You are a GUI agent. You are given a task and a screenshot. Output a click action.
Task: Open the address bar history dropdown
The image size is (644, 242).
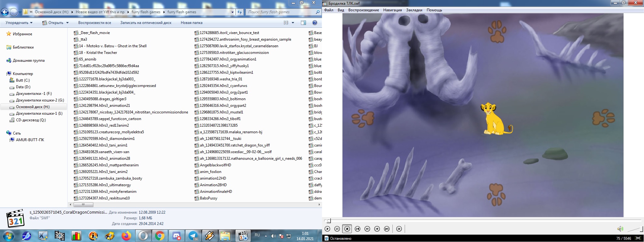pyautogui.click(x=232, y=12)
